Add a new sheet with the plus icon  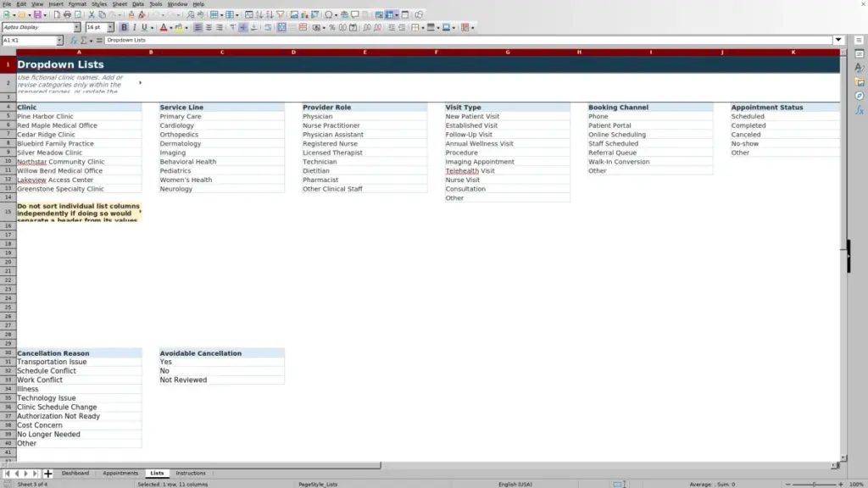[x=47, y=474]
